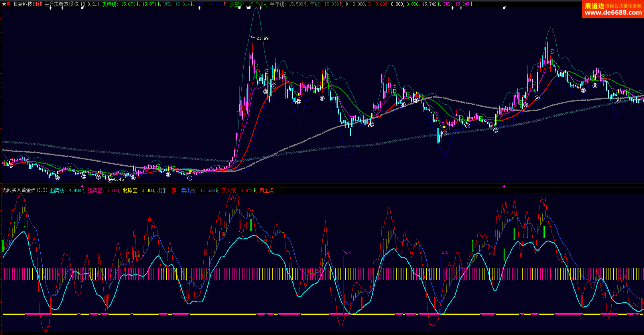Image resolution: width=644 pixels, height=335 pixels.
Task: Click the leftmost 买入 buy signal marker
Action: [347, 252]
